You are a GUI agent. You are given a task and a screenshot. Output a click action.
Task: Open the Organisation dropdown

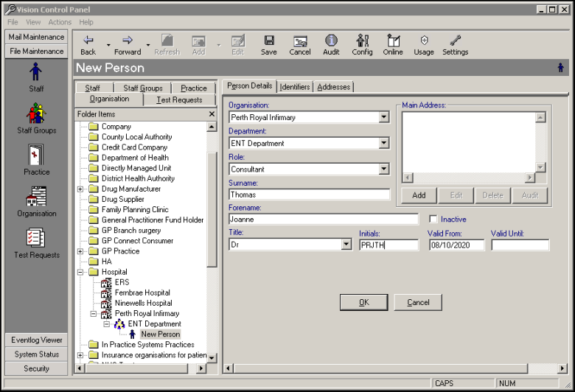point(383,117)
